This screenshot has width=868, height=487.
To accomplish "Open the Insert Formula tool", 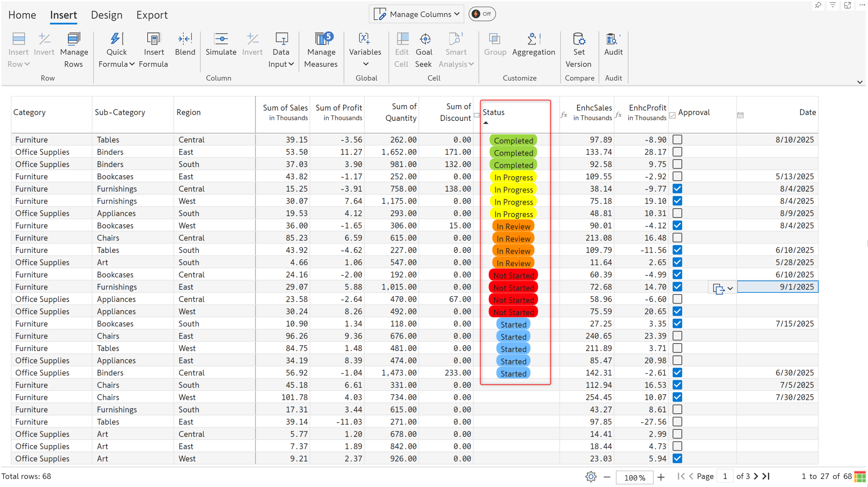I will pyautogui.click(x=154, y=39).
